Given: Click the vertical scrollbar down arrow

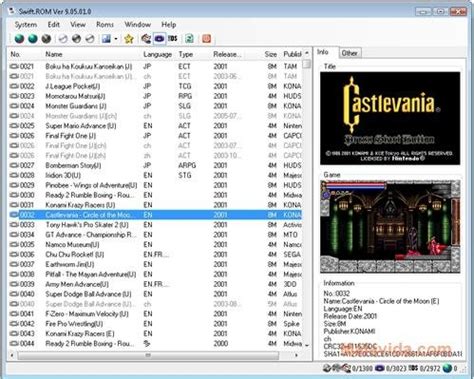Looking at the screenshot, I should tap(307, 345).
